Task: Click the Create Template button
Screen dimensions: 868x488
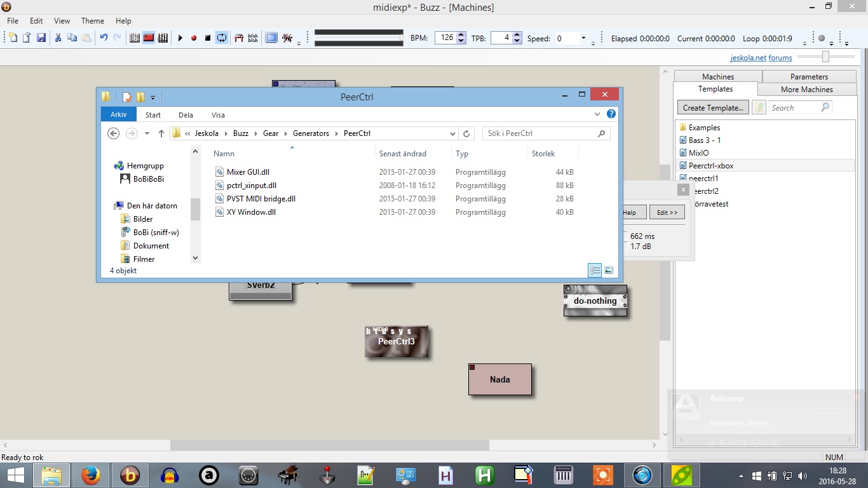Action: [x=713, y=107]
